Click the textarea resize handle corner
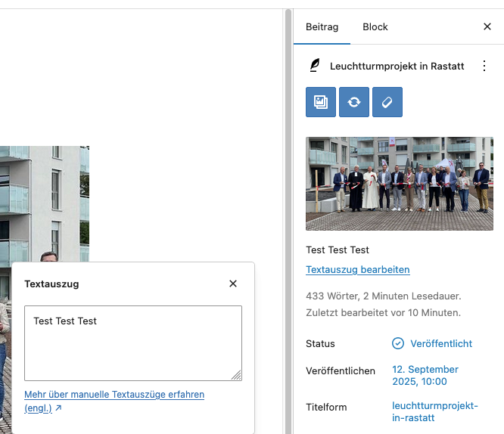Viewport: 504px width, 434px height. tap(237, 375)
